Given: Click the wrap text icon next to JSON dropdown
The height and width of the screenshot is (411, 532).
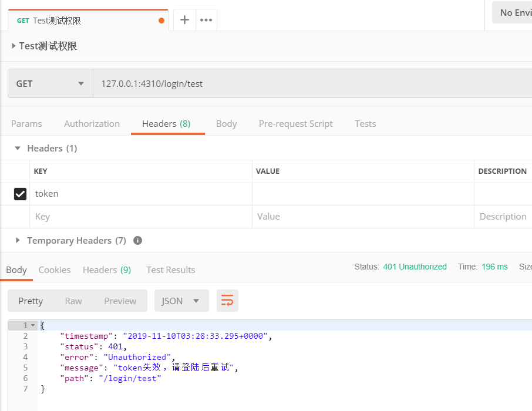Looking at the screenshot, I should [227, 301].
